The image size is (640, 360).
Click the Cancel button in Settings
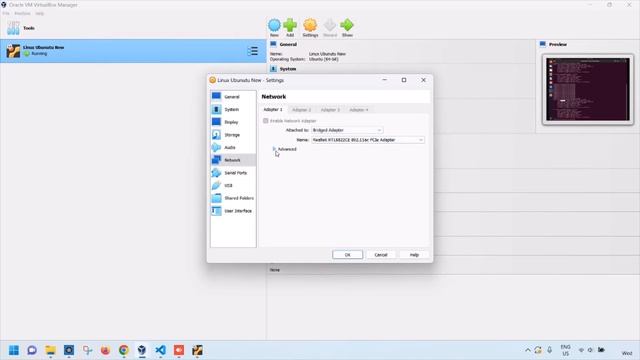[x=381, y=255]
